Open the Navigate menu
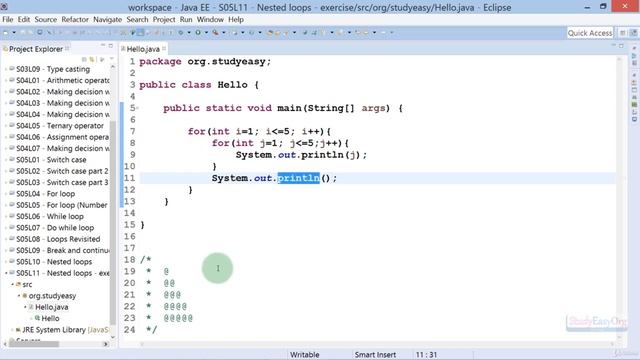This screenshot has height=360, width=640. [107, 19]
